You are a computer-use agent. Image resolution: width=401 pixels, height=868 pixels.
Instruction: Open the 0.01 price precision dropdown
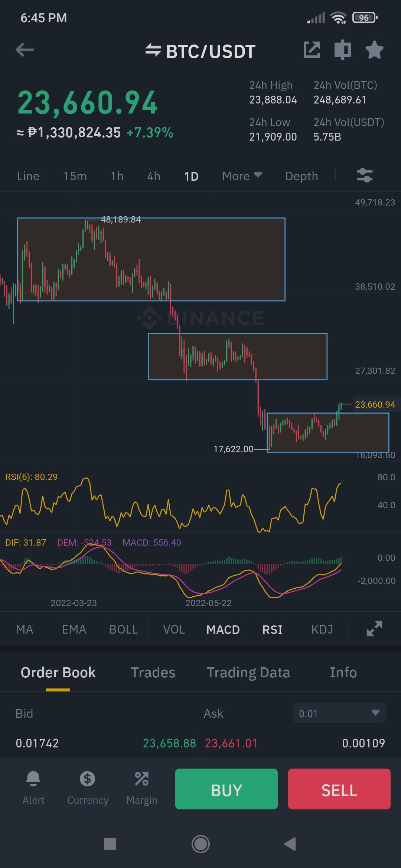pos(339,713)
